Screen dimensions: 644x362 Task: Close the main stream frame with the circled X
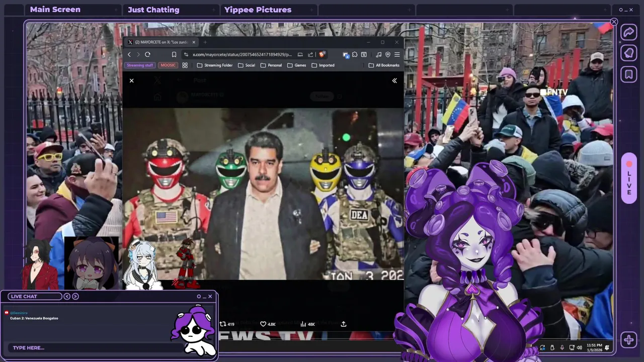pos(614,22)
